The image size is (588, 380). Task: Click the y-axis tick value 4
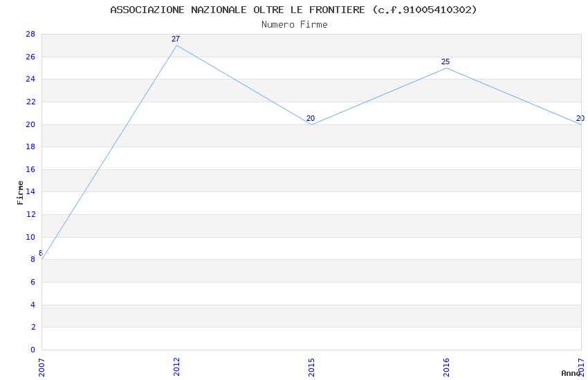click(33, 305)
